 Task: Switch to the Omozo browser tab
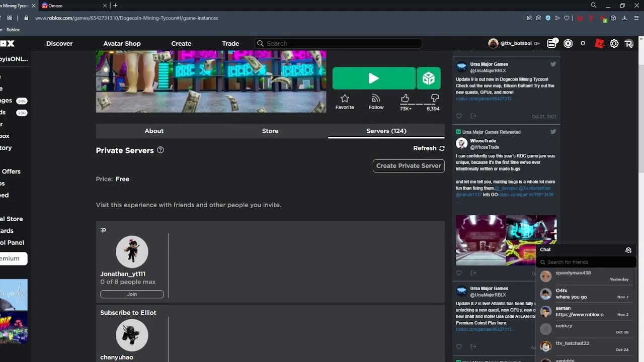pyautogui.click(x=73, y=6)
